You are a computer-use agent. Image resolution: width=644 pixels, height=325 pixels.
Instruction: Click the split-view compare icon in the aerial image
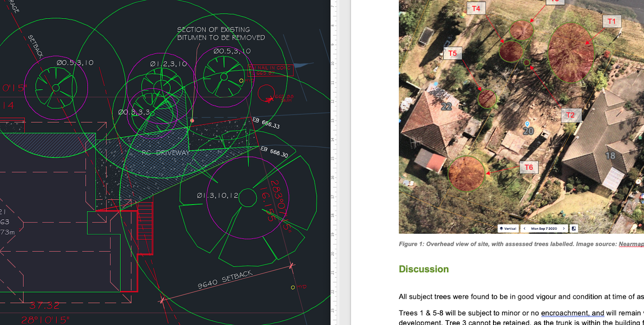tap(574, 228)
